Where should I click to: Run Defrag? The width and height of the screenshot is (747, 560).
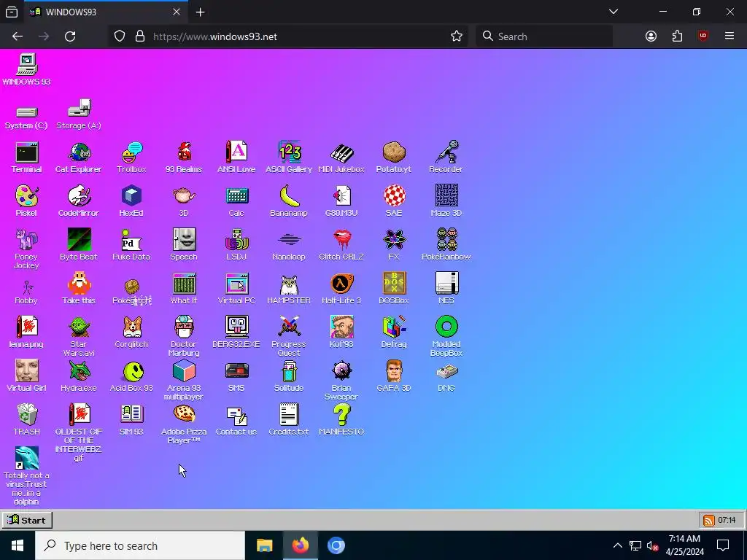pyautogui.click(x=393, y=332)
